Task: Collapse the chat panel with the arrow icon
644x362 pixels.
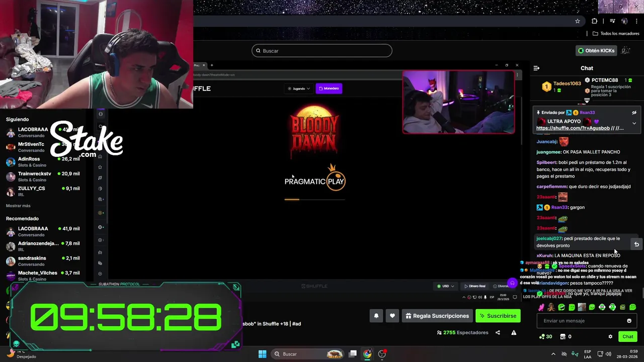Action: (536, 68)
